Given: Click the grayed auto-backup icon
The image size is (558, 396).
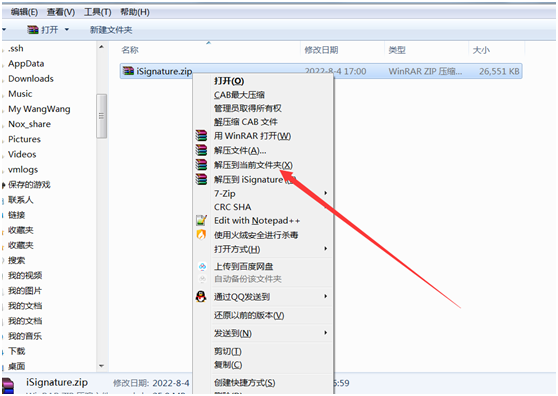Looking at the screenshot, I should click(202, 279).
